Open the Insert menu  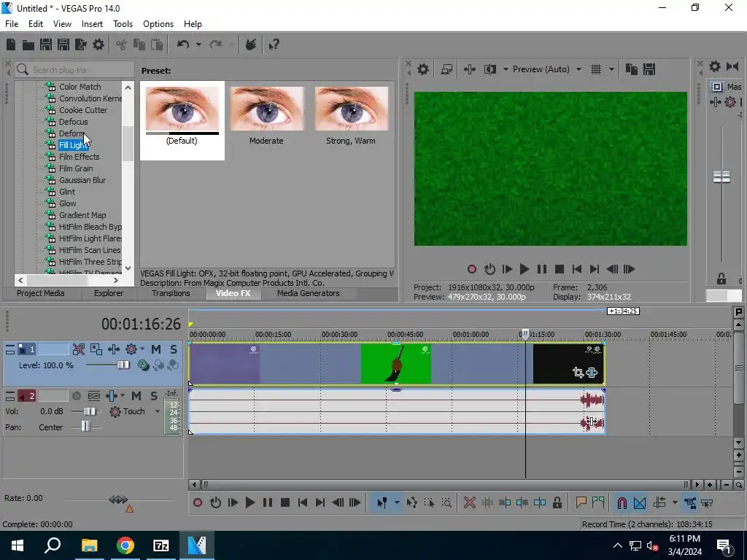(92, 24)
